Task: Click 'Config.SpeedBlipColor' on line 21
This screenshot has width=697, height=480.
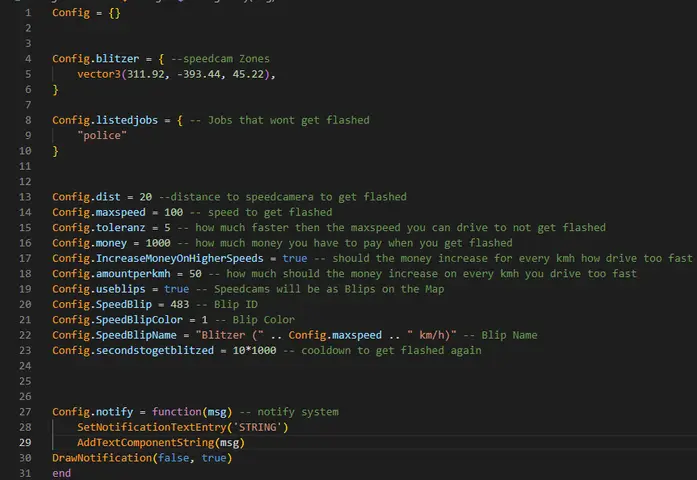Action: click(x=117, y=320)
